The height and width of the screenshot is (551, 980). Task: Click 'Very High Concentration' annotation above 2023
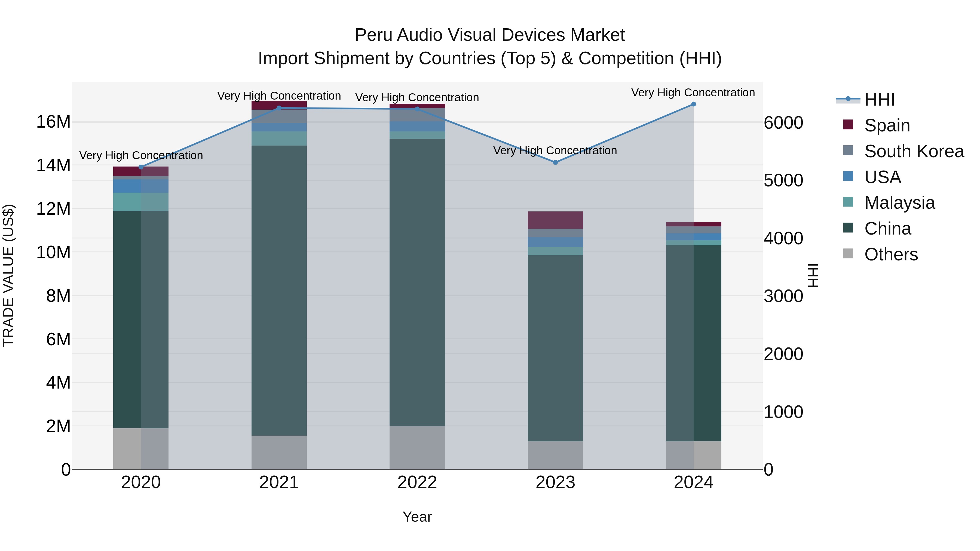tap(555, 150)
